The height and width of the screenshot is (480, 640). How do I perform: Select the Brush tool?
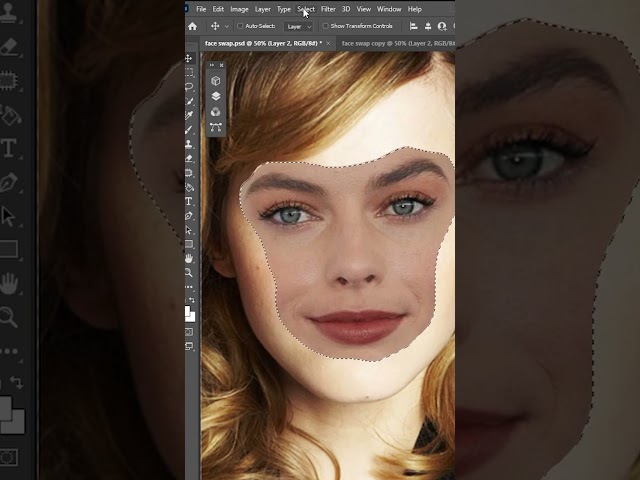(189, 130)
